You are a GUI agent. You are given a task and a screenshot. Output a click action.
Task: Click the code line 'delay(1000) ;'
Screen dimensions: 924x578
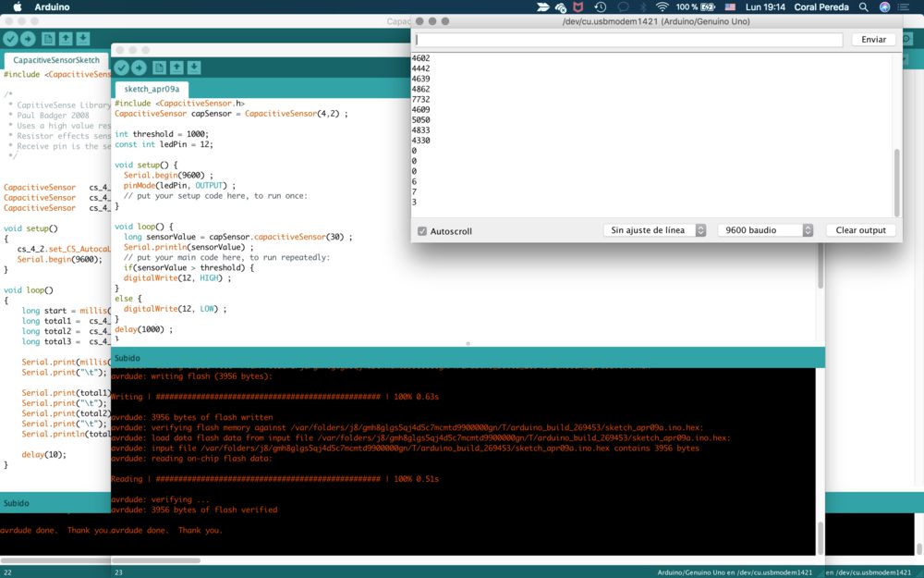coord(144,329)
